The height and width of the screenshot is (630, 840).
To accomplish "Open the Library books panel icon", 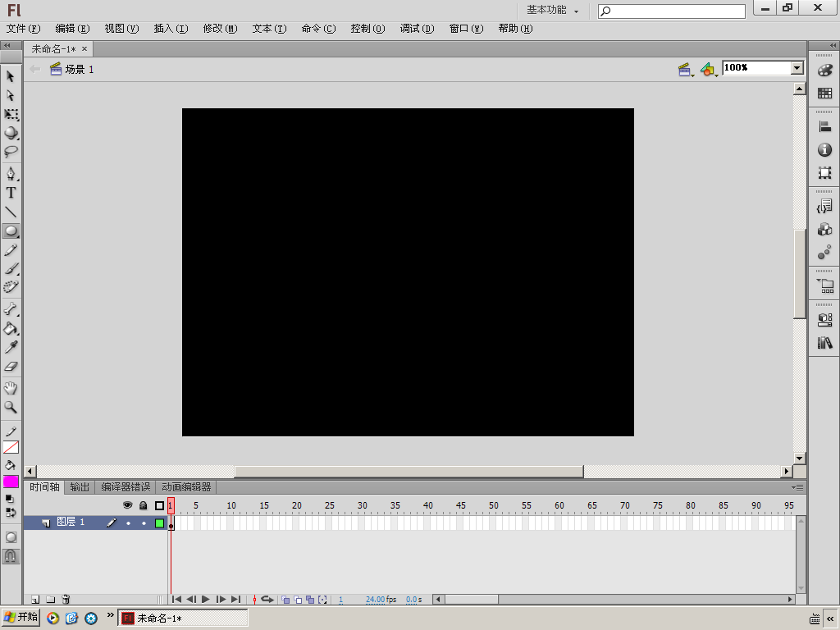I will pyautogui.click(x=825, y=343).
